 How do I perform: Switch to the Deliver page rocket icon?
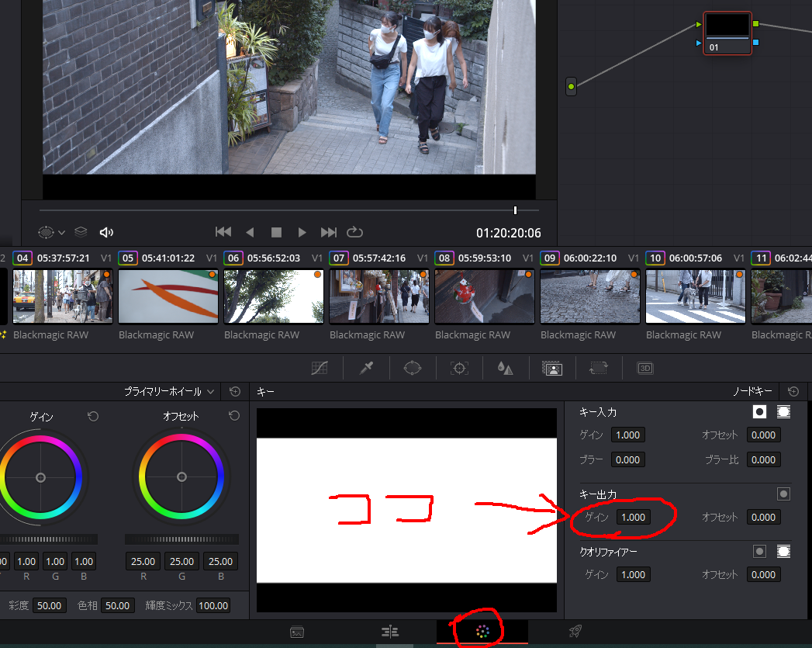pos(575,631)
